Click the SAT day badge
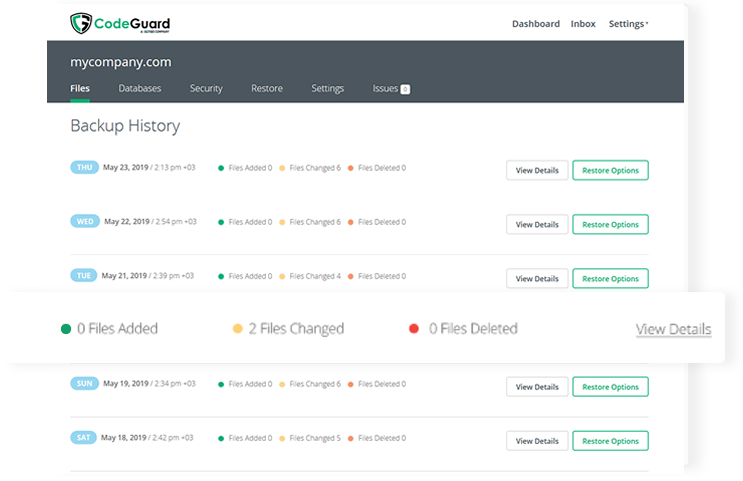The width and height of the screenshot is (743, 481). [84, 437]
